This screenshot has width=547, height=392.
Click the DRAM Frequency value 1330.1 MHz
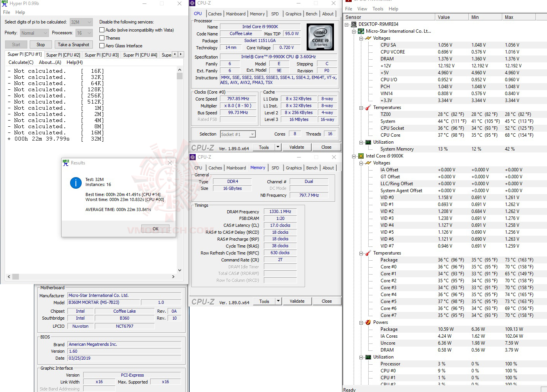(280, 212)
